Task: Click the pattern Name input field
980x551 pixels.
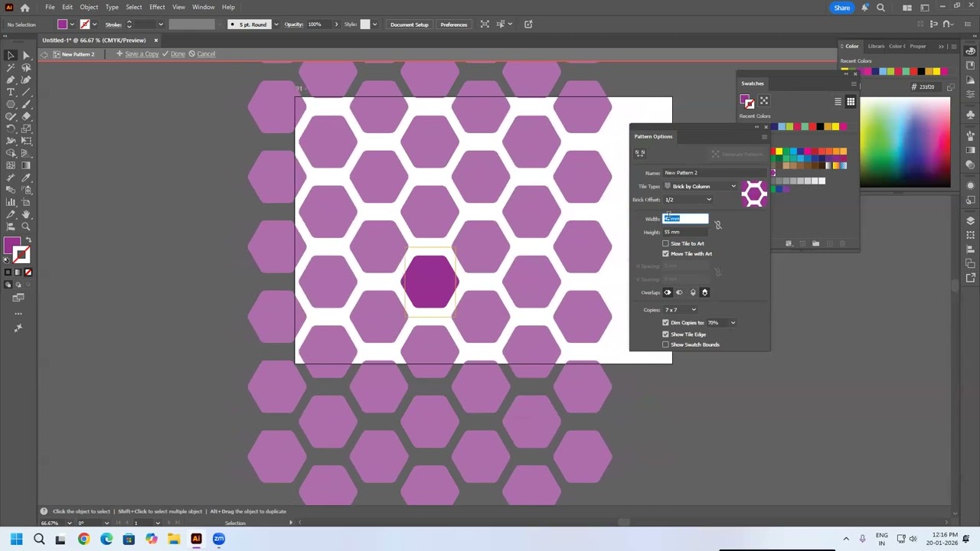Action: [714, 173]
